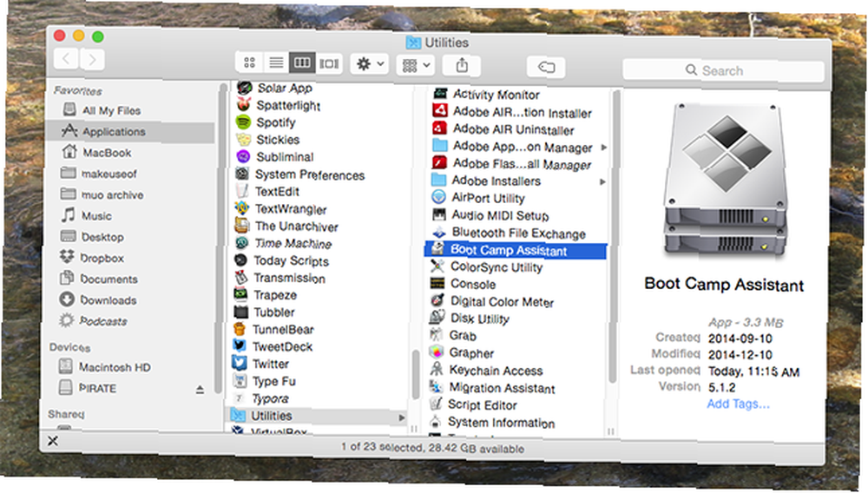Click into the Search field
This screenshot has width=868, height=493.
[723, 70]
